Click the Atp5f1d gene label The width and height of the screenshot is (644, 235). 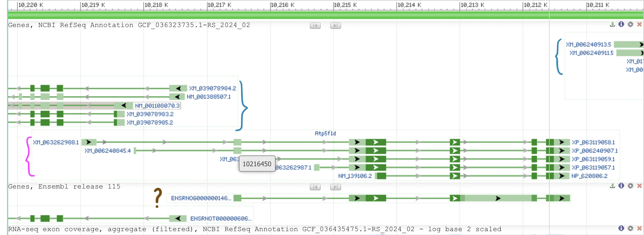325,133
